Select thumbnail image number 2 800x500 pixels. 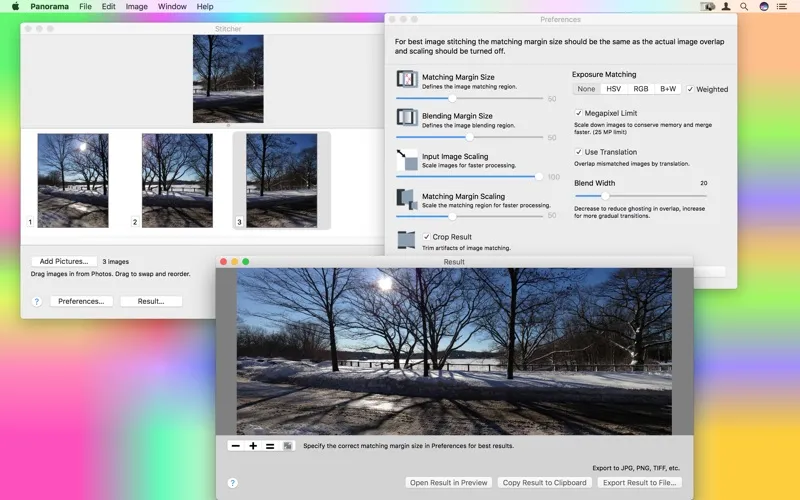click(177, 181)
